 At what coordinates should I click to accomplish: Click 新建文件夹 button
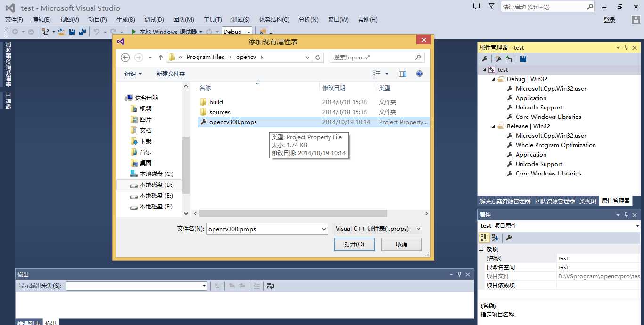click(170, 74)
